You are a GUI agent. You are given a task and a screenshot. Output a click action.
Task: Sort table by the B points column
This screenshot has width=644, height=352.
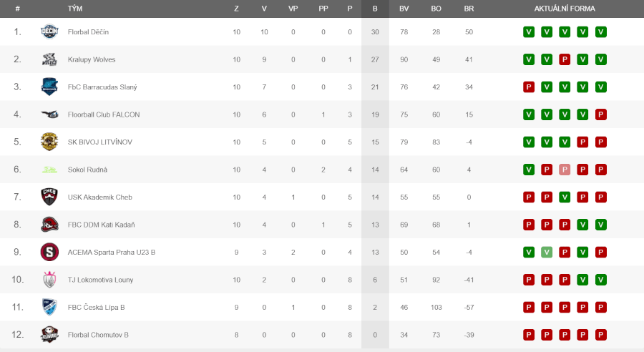pyautogui.click(x=375, y=9)
